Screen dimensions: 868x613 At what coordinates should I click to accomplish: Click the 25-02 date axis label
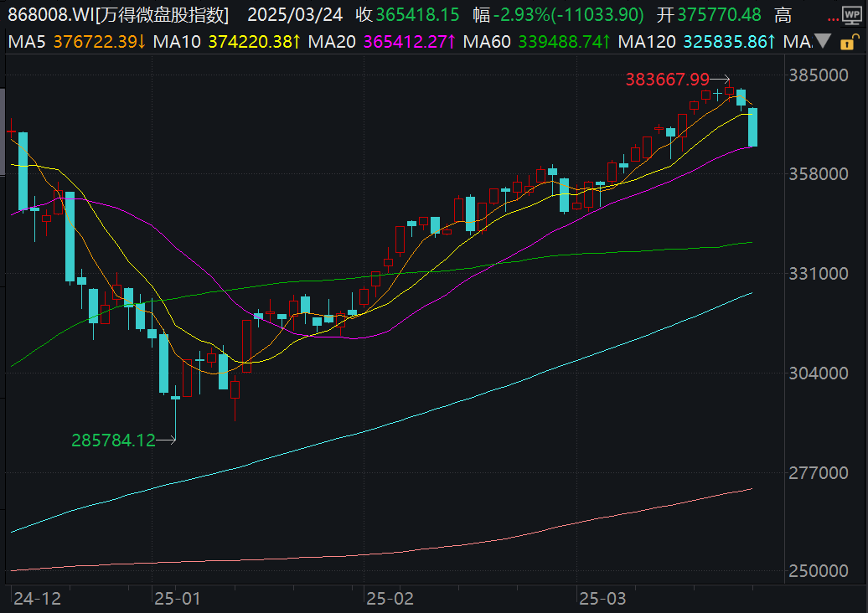pos(390,598)
